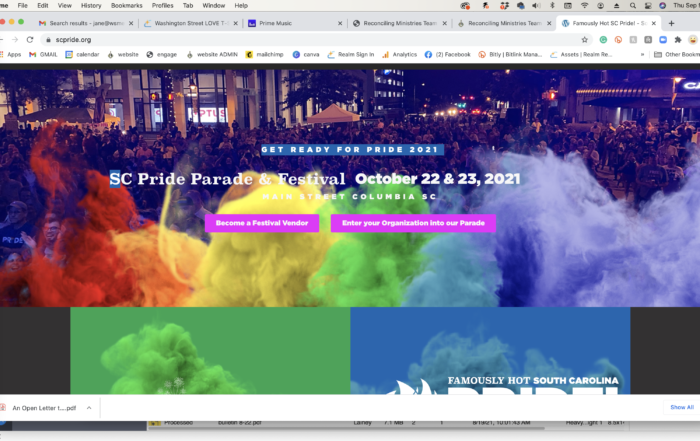700x441 pixels.
Task: Switch to the Washington Street LOVE tab
Action: (x=191, y=23)
